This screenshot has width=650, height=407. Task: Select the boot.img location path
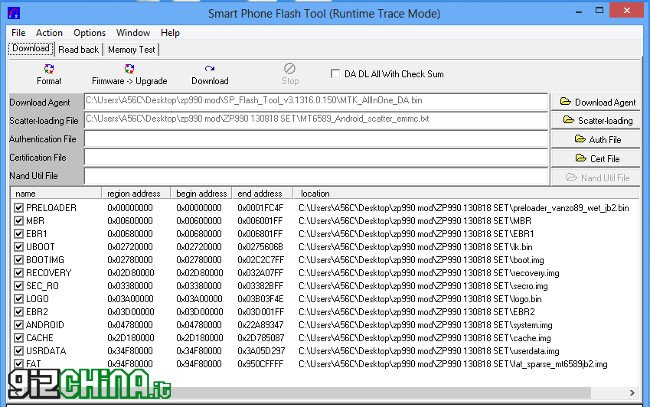click(421, 260)
